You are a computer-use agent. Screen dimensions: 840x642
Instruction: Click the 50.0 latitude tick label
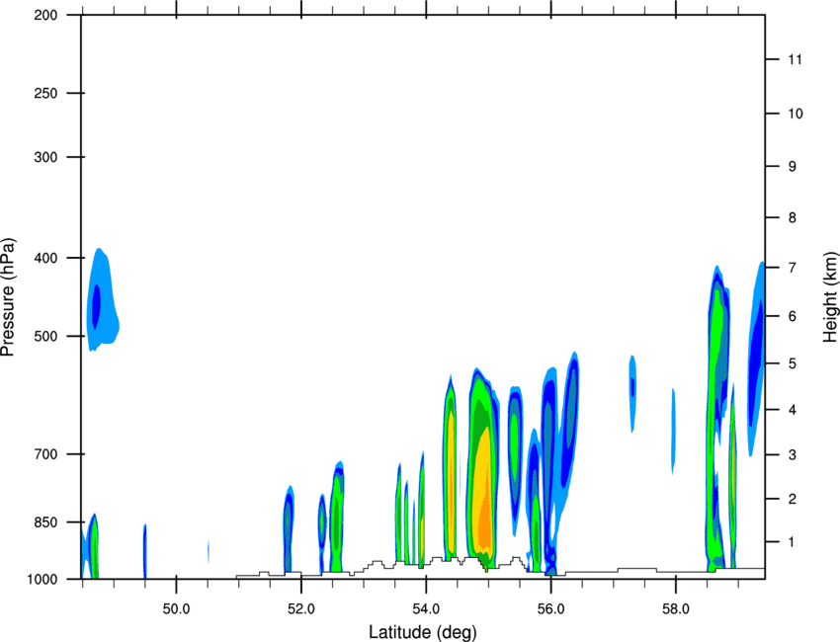tap(176, 609)
